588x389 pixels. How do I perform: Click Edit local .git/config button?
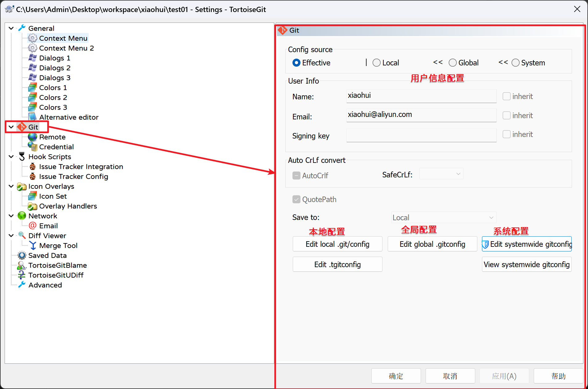click(337, 244)
